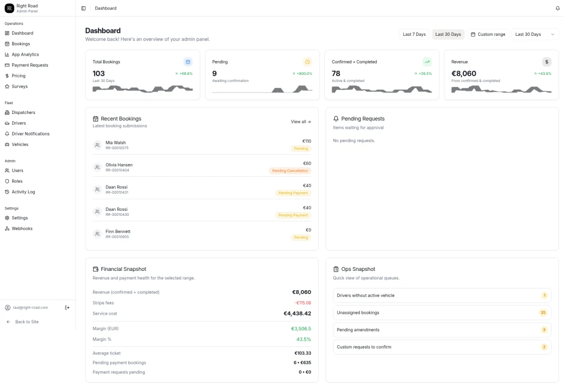Open Pending amendments queue

[x=442, y=330]
